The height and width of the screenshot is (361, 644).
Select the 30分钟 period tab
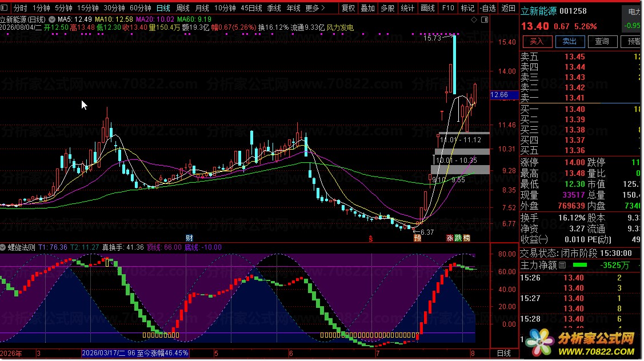pyautogui.click(x=114, y=8)
